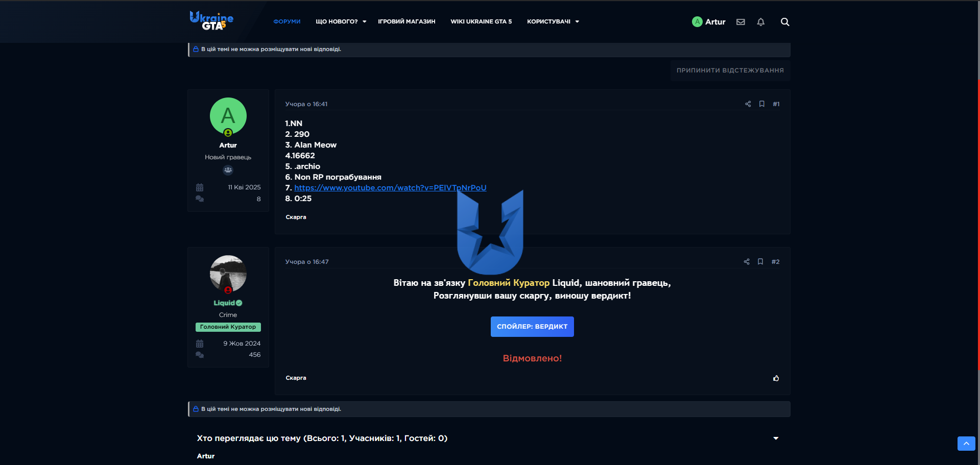Image resolution: width=980 pixels, height=465 pixels.
Task: Click Liquid's message count 456
Action: pyautogui.click(x=255, y=355)
